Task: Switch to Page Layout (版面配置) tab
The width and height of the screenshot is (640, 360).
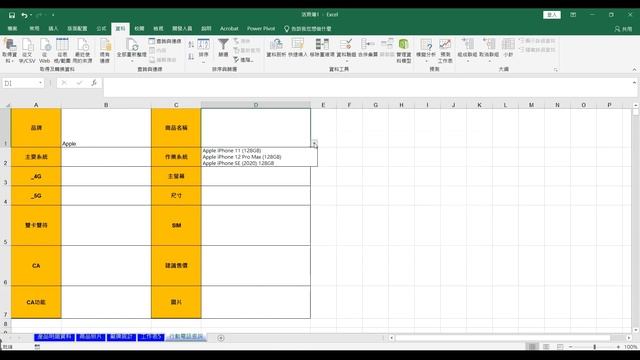Action: tap(77, 29)
